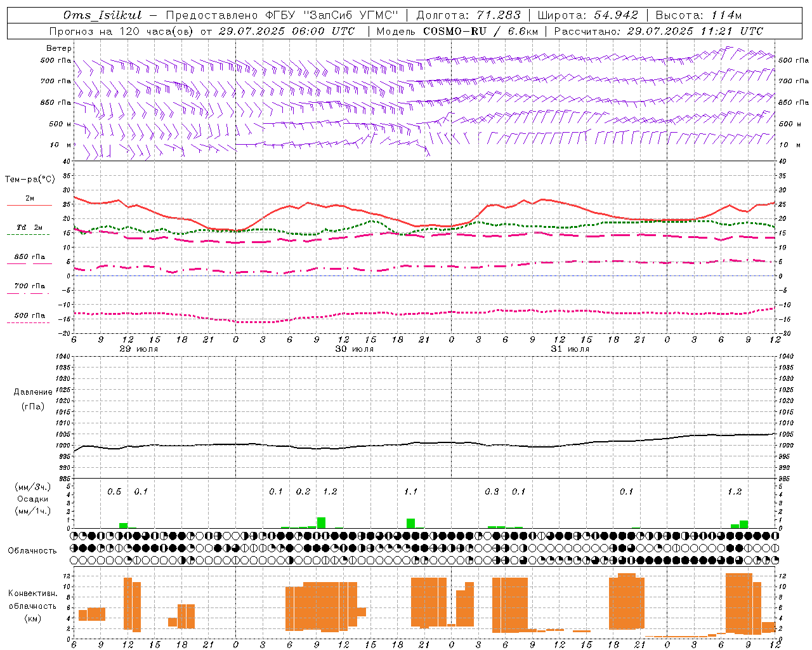The height and width of the screenshot is (650, 812).
Task: Click the Модель COSMO-RU / 6.6км label
Action: [x=457, y=31]
